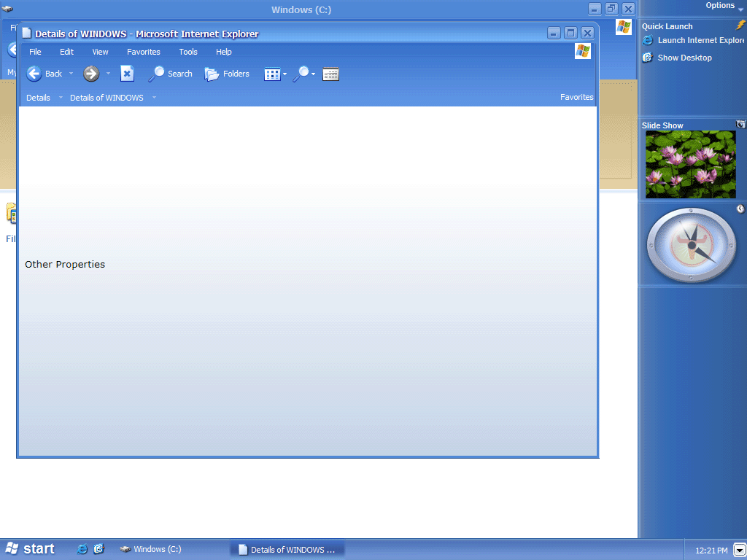The image size is (747, 560).
Task: Click the Stop page icon with X
Action: tap(127, 74)
